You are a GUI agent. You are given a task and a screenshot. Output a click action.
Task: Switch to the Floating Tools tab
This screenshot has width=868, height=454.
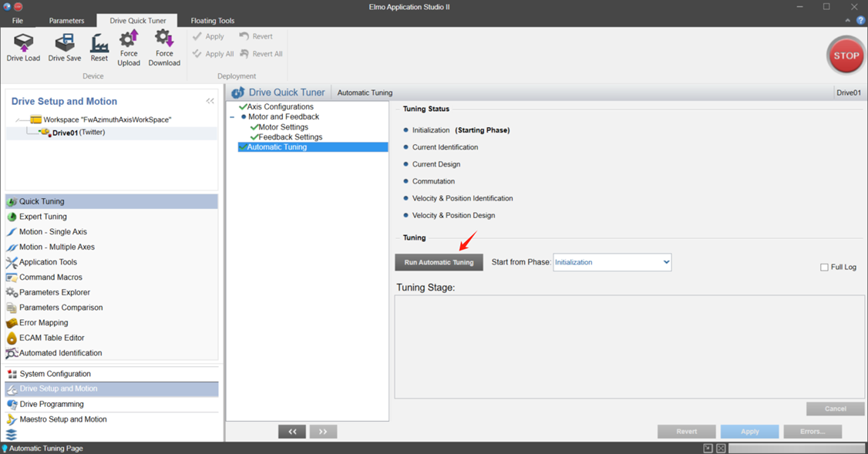pos(213,21)
